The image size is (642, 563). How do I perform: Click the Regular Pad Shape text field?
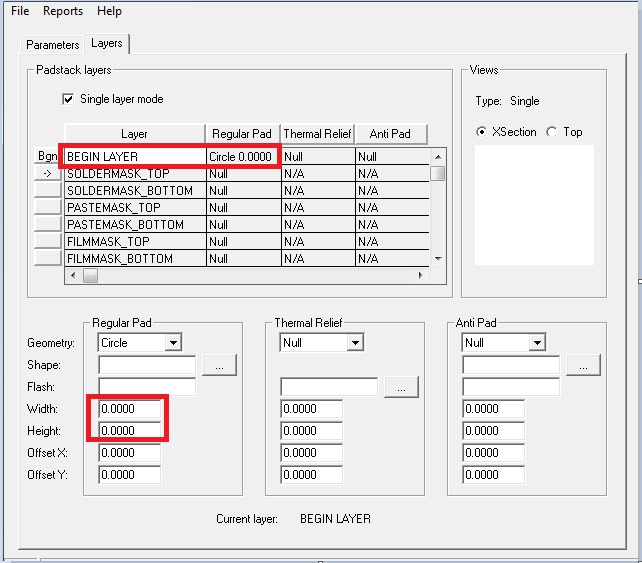(147, 365)
